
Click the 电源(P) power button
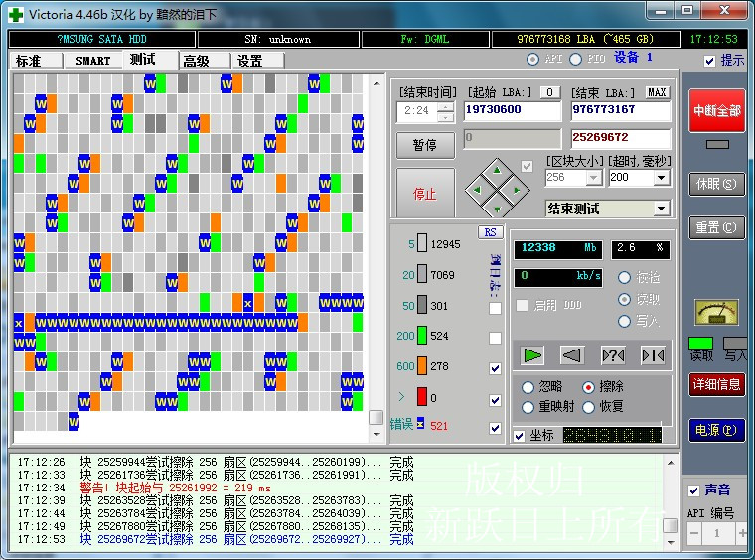716,430
